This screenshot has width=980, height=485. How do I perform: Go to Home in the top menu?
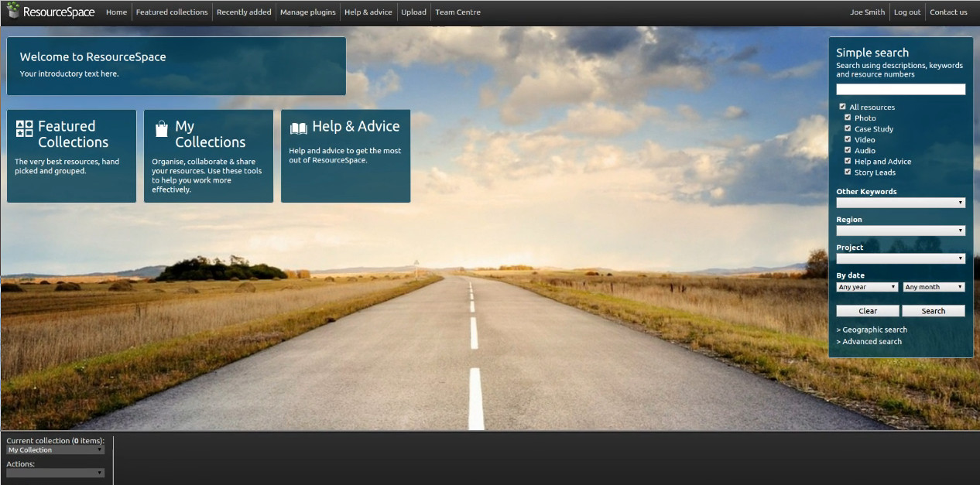point(116,12)
